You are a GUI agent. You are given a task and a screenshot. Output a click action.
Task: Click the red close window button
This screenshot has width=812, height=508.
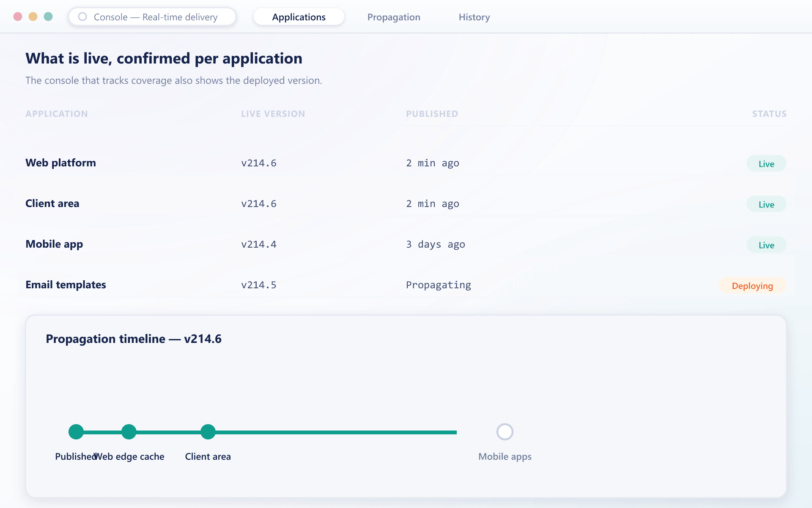(18, 17)
